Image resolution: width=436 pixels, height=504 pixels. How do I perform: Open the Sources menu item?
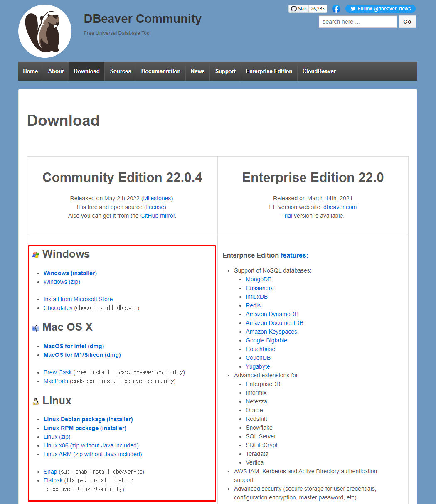pyautogui.click(x=121, y=71)
